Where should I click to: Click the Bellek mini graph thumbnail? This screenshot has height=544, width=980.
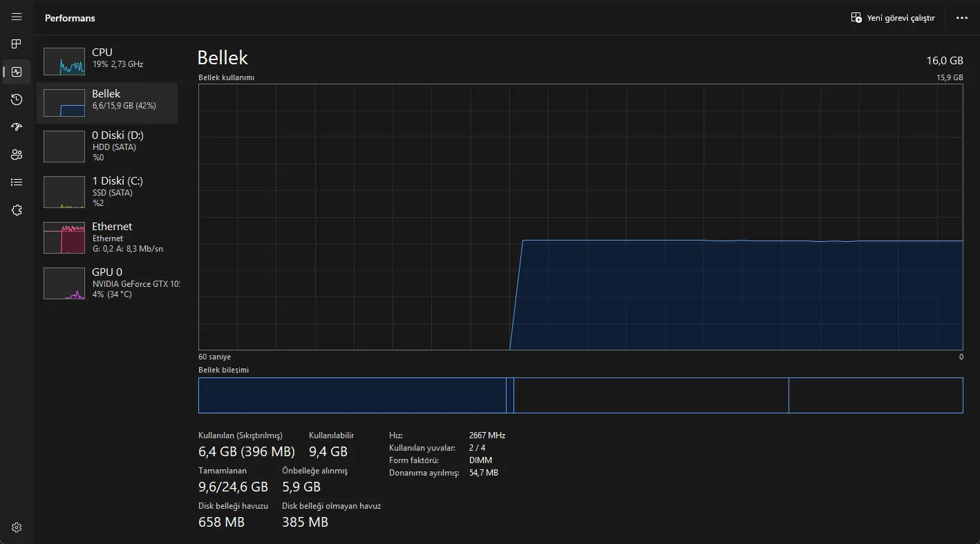64,103
